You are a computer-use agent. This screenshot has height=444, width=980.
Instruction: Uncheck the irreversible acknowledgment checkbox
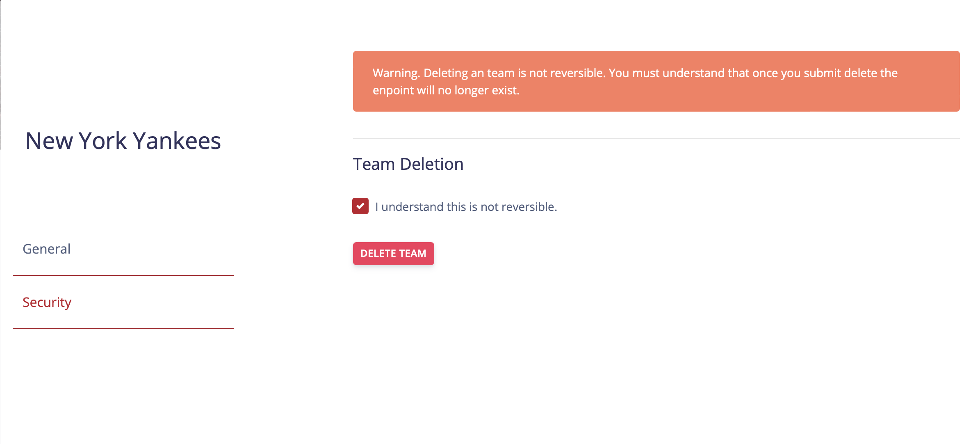click(360, 206)
